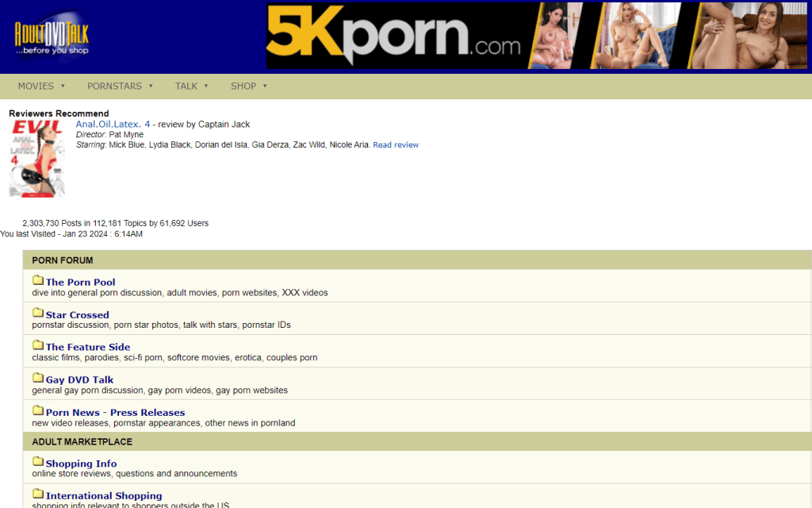Open the MOVIES menu

tap(36, 86)
